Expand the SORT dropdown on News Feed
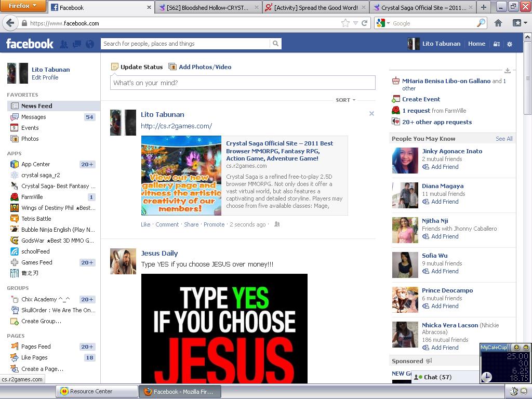 (x=345, y=100)
